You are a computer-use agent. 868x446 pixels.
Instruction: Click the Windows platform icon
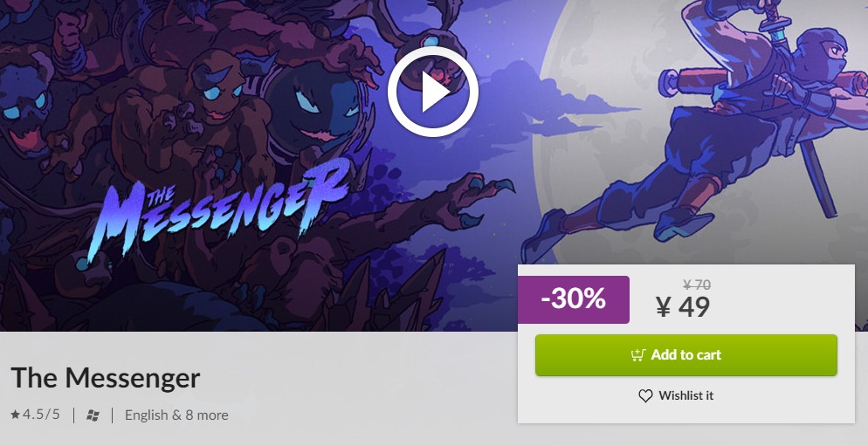click(x=93, y=415)
